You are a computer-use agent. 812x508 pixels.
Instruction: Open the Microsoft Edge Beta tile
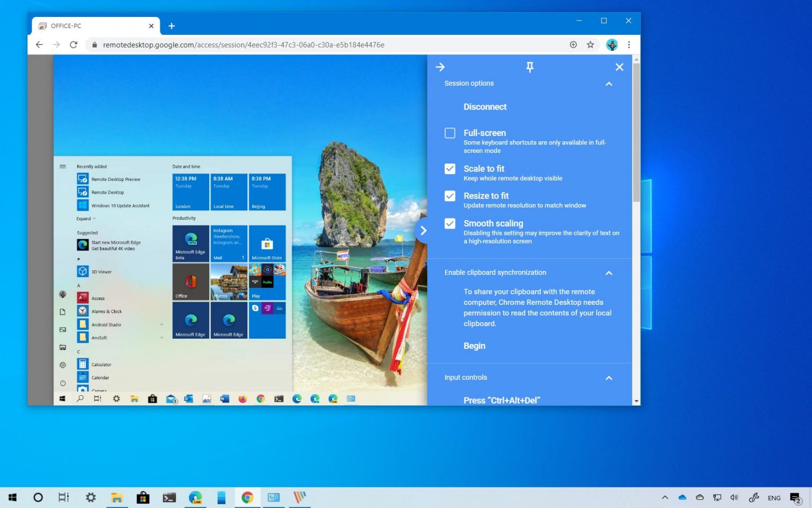[x=190, y=243]
